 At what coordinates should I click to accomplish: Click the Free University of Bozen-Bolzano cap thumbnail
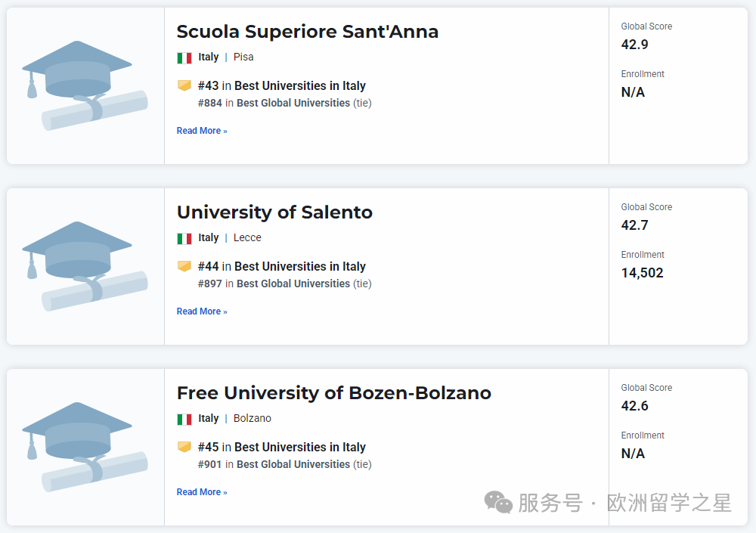point(85,447)
